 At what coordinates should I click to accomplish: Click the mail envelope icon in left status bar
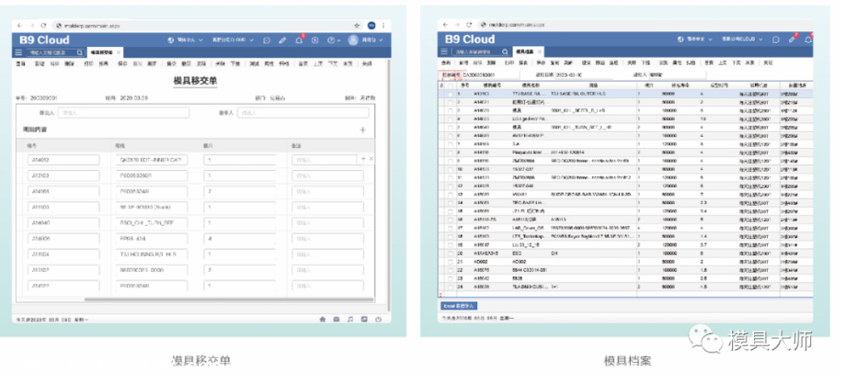[x=337, y=319]
